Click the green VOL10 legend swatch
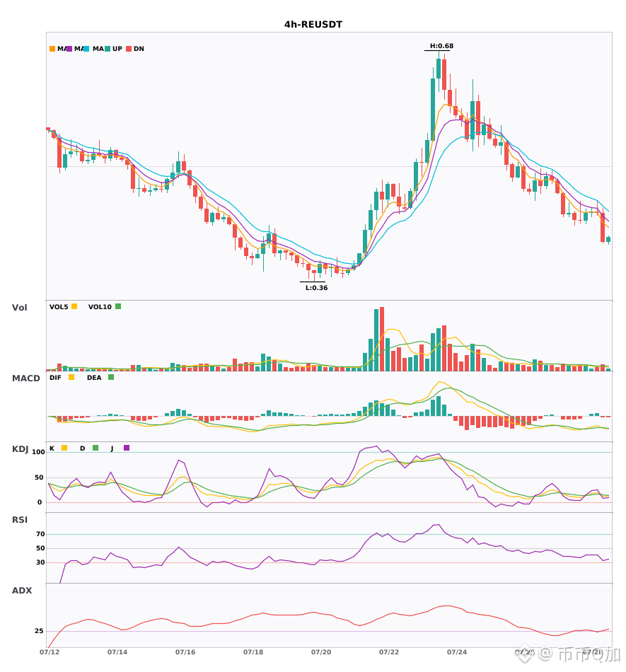The width and height of the screenshot is (626, 672). [118, 306]
